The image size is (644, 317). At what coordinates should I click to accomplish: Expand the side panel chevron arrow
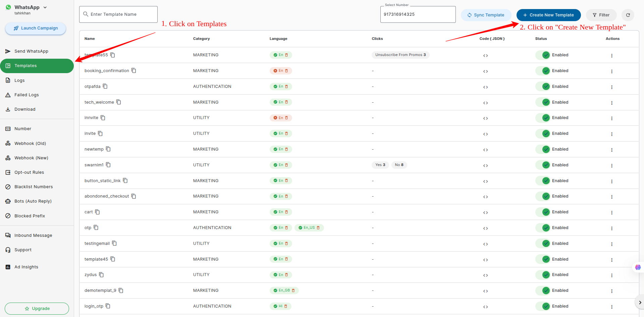(x=640, y=303)
